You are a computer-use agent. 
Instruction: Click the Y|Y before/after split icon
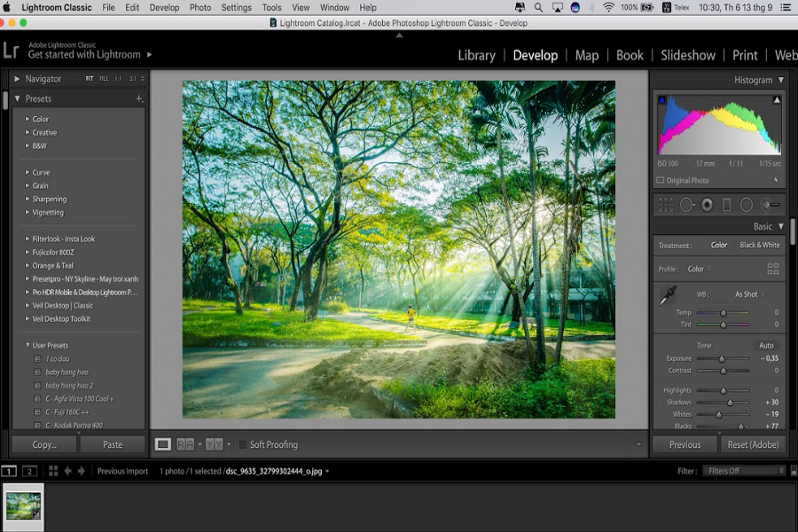click(215, 444)
